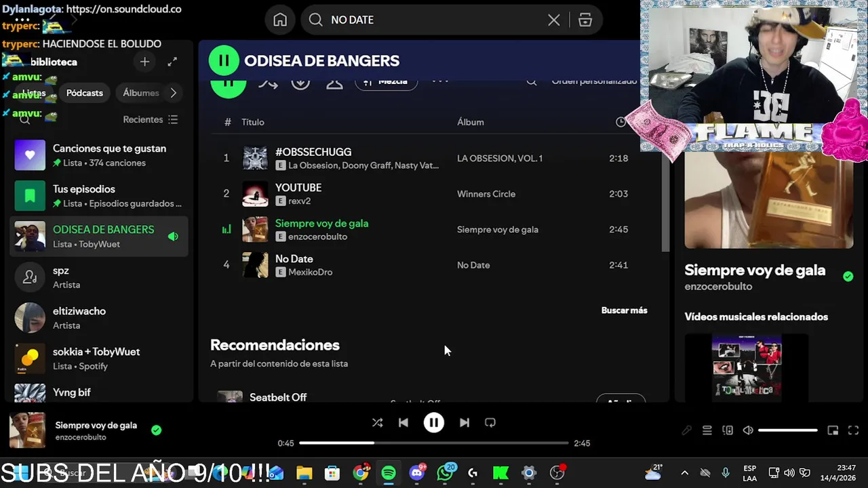The width and height of the screenshot is (868, 488).
Task: Open the Orden personalizado sort menu
Action: tap(594, 81)
